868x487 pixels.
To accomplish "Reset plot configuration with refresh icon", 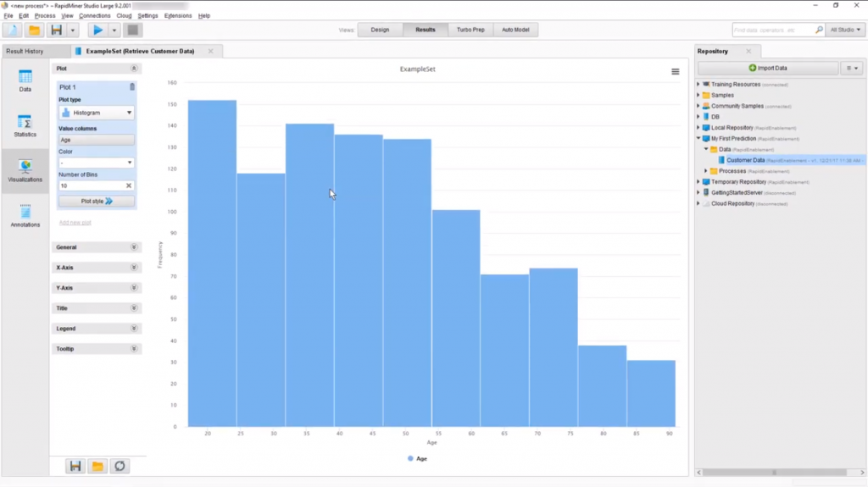I will click(120, 466).
